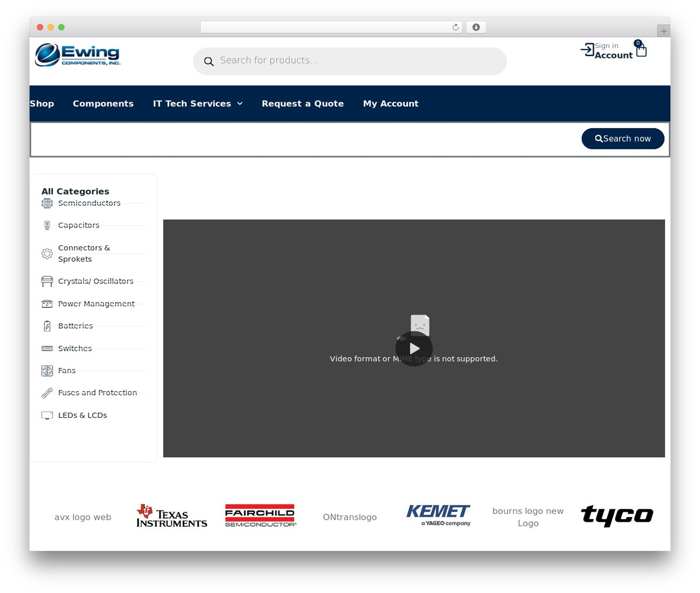Select My Account in navigation bar
Image resolution: width=700 pixels, height=593 pixels.
391,103
